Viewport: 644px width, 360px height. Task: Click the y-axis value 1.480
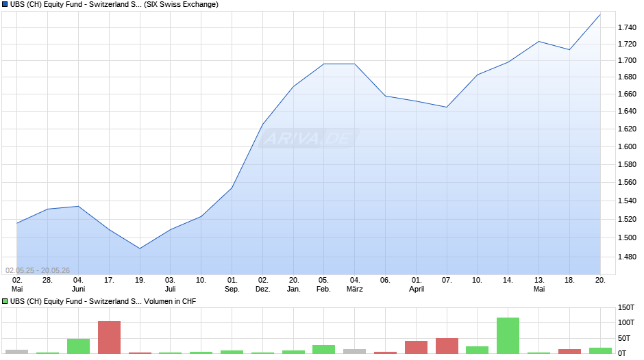(x=627, y=257)
